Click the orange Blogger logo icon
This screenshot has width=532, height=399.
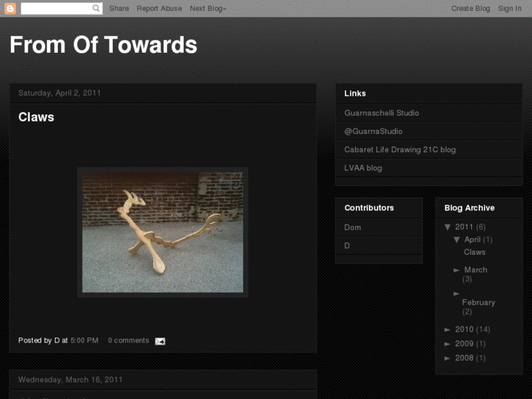tap(10, 9)
